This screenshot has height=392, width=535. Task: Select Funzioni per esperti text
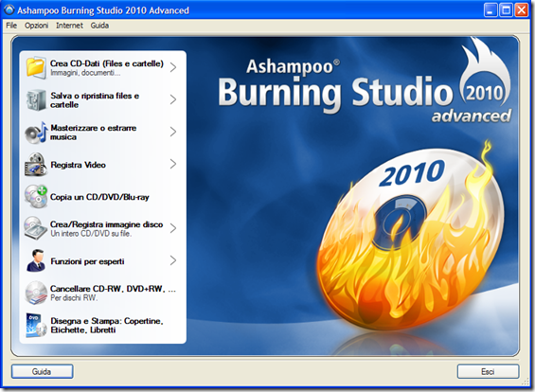(x=87, y=261)
